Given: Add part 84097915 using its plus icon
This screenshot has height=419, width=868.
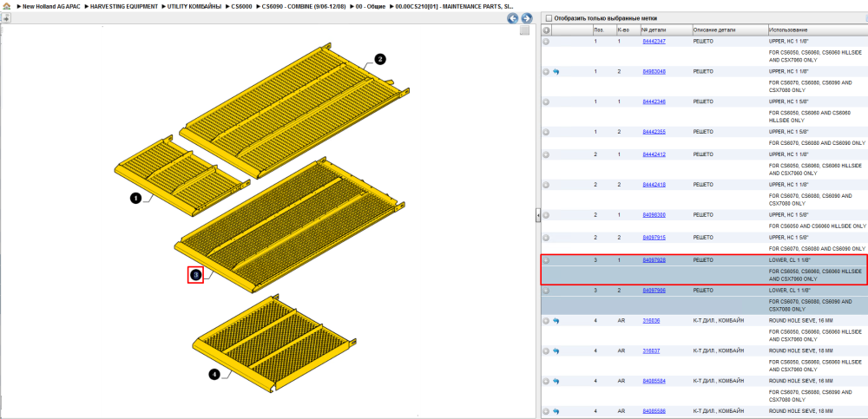Looking at the screenshot, I should coord(546,238).
